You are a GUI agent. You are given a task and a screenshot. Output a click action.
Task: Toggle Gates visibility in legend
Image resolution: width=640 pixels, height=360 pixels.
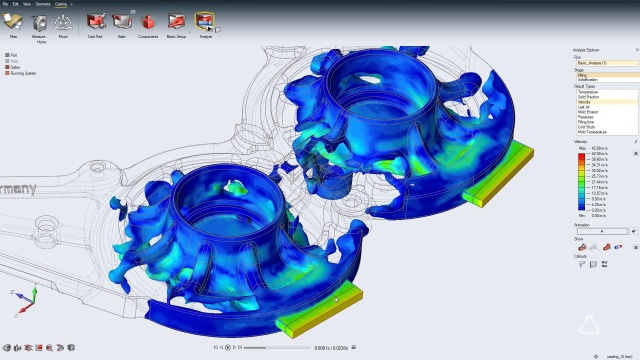point(13,67)
